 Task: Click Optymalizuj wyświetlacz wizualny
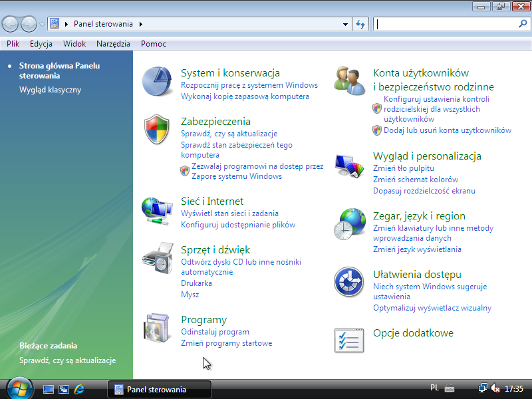(x=432, y=308)
